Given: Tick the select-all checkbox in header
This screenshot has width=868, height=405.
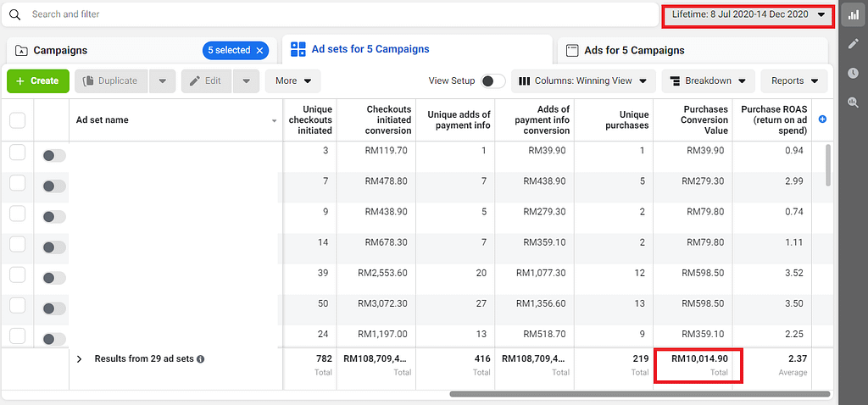Looking at the screenshot, I should pos(17,120).
